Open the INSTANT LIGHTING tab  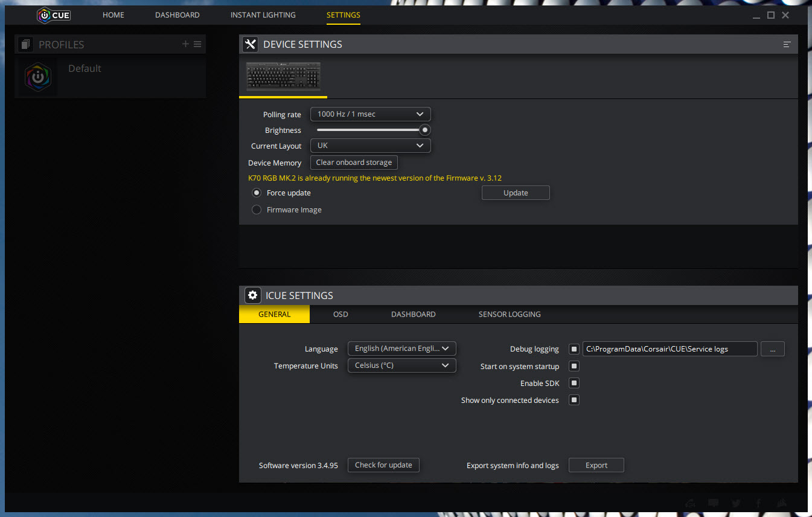(x=263, y=15)
